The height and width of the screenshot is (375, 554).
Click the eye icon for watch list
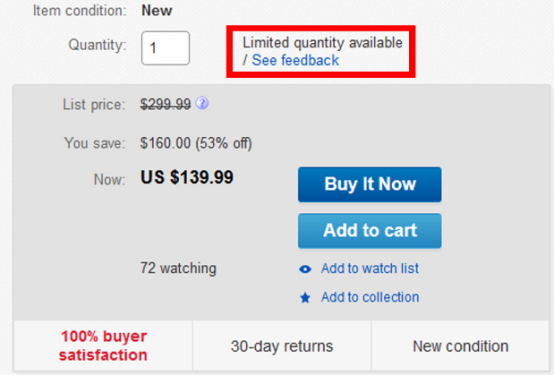(x=305, y=269)
